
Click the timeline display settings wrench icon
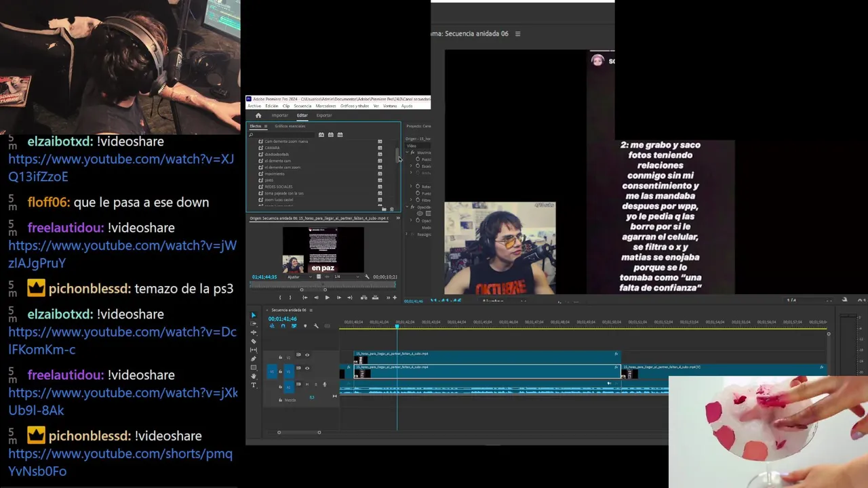coord(316,326)
